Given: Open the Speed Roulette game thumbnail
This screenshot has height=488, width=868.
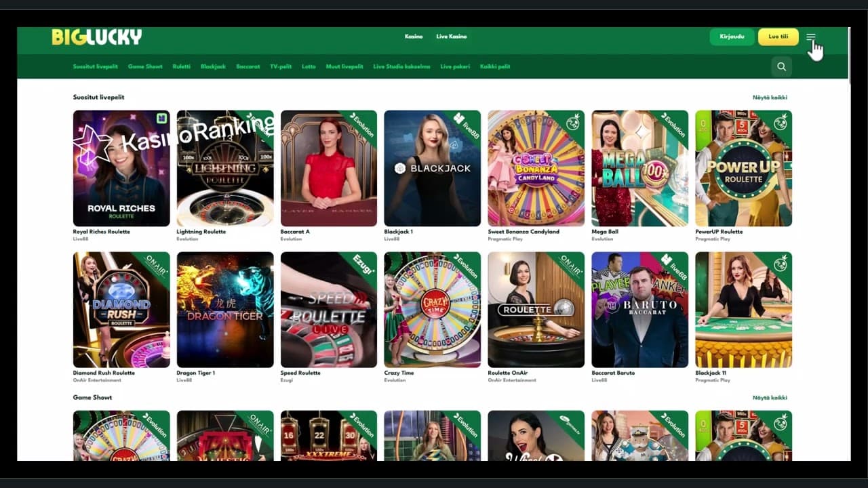Looking at the screenshot, I should point(329,310).
